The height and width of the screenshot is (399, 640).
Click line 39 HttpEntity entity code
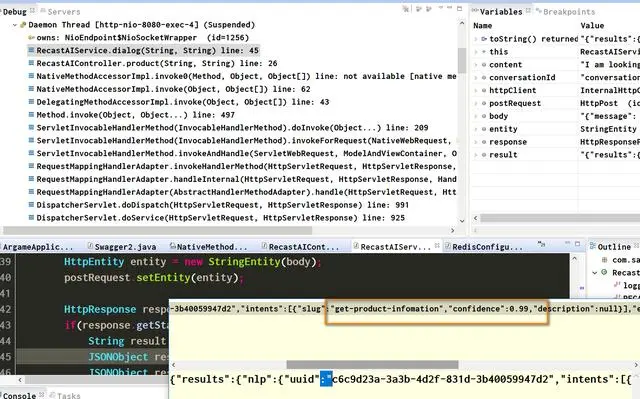192,262
